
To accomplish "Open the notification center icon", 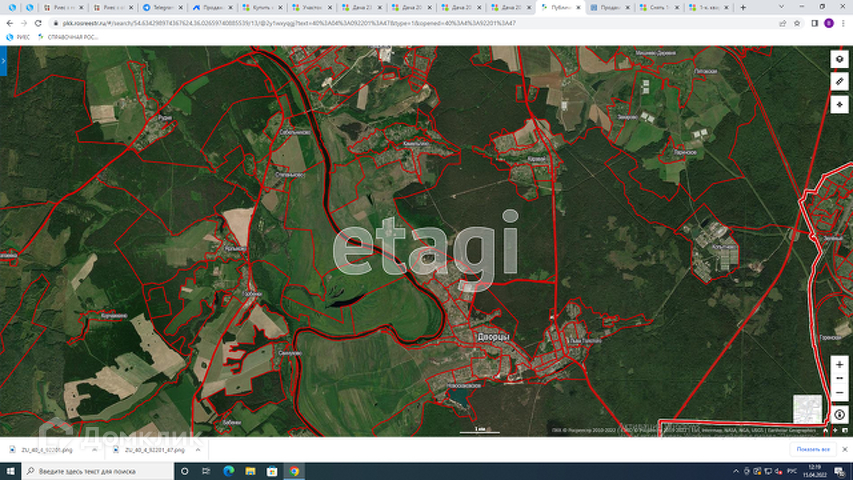I will point(840,471).
